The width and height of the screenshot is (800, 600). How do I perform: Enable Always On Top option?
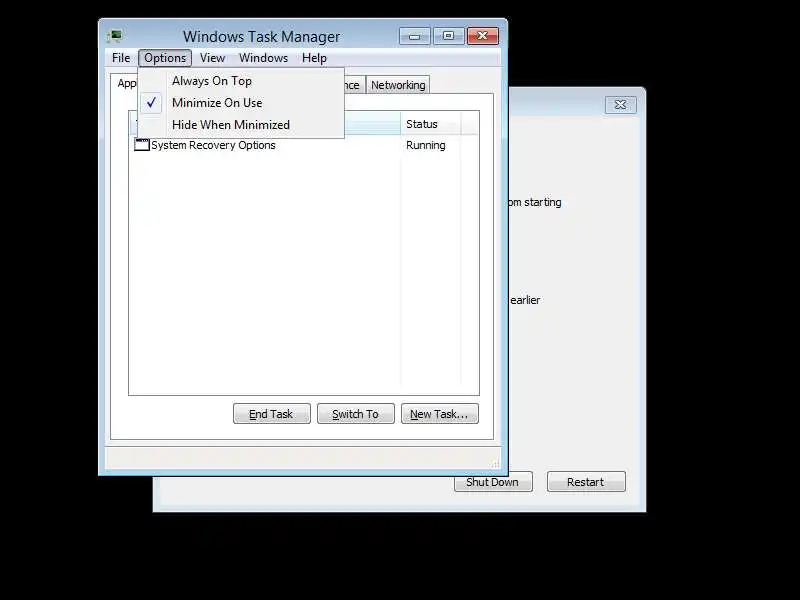tap(241, 81)
